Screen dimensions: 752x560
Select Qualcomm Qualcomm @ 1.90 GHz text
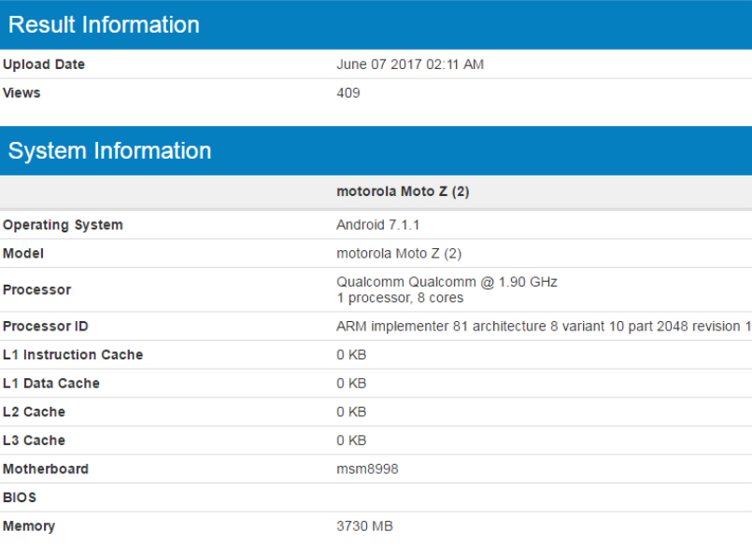point(447,282)
